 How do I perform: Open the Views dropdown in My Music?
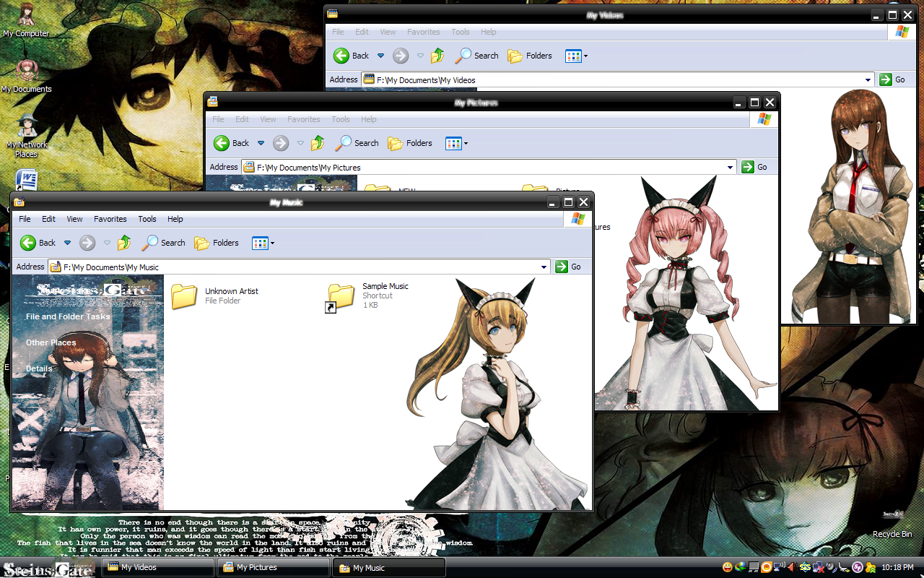click(x=263, y=243)
